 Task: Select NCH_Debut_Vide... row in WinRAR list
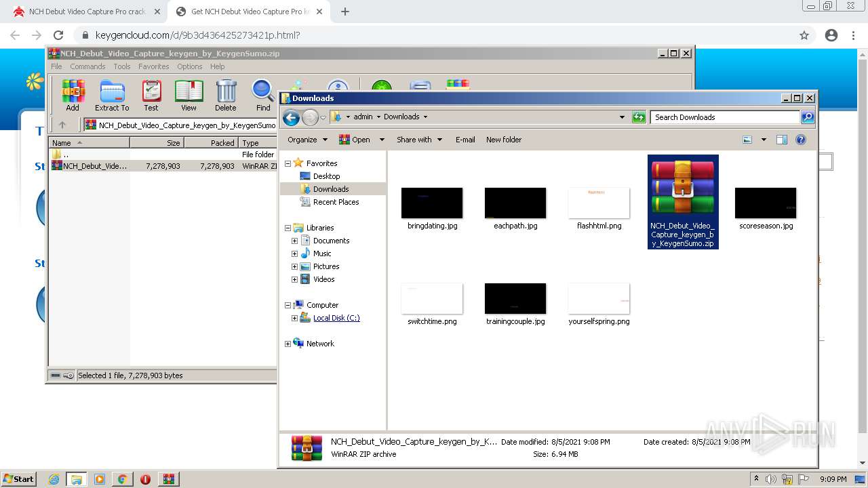pyautogui.click(x=163, y=165)
